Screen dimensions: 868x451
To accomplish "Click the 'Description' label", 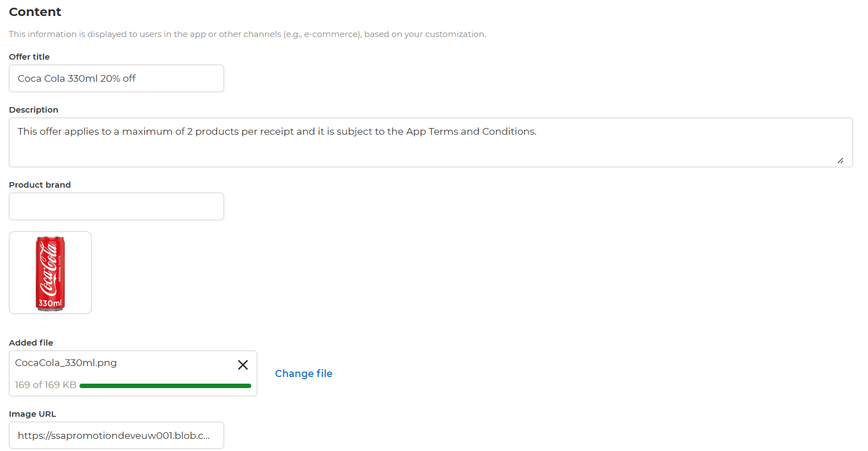I will coord(34,110).
